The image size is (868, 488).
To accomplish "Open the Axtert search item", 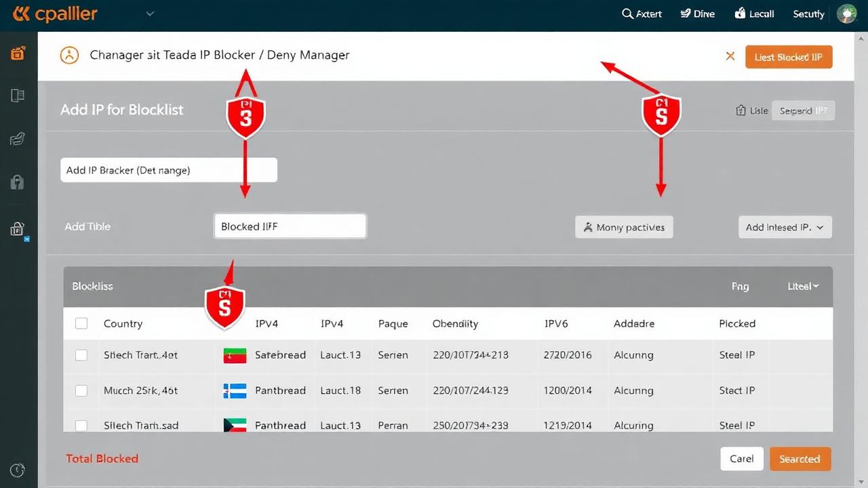I will [x=642, y=14].
